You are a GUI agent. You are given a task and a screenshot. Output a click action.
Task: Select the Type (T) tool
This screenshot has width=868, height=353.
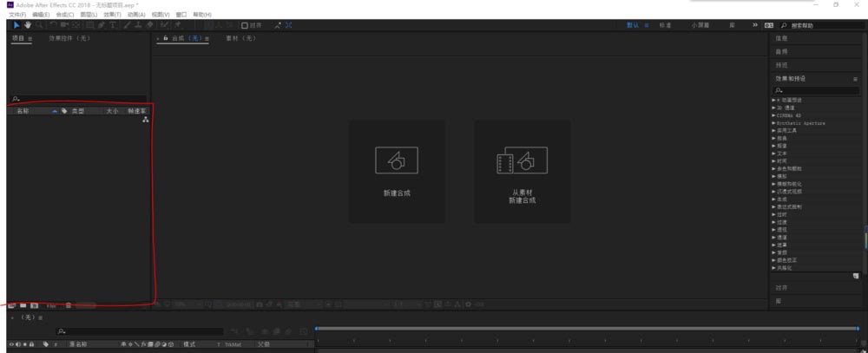point(115,25)
